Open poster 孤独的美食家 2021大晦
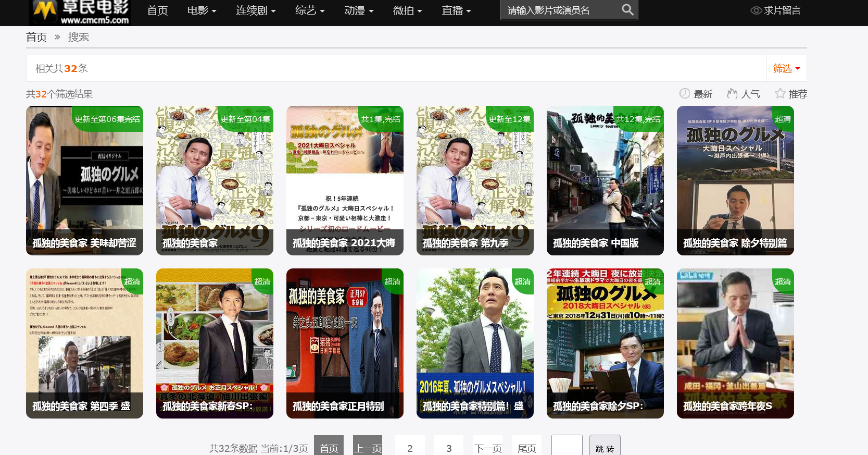The height and width of the screenshot is (455, 868). [345, 180]
